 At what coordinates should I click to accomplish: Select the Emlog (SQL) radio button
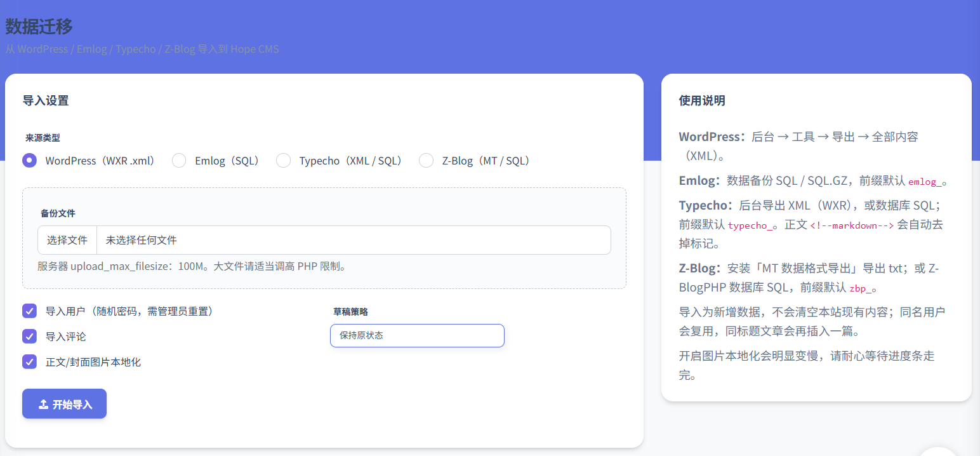point(179,161)
